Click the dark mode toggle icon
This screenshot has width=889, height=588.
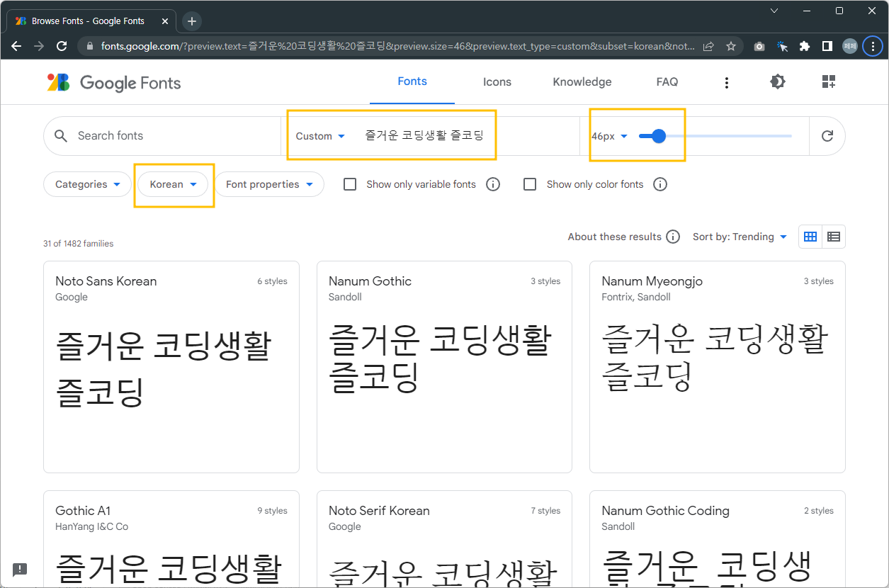pyautogui.click(x=777, y=81)
